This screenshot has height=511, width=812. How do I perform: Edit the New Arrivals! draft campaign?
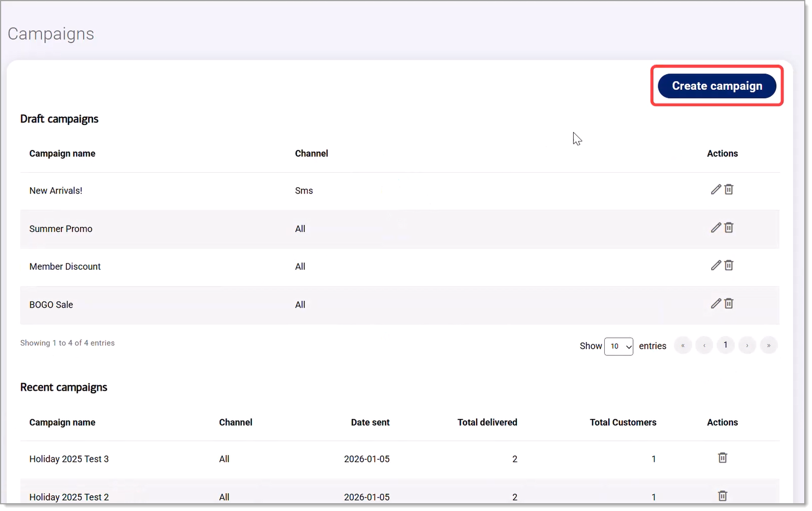click(716, 189)
